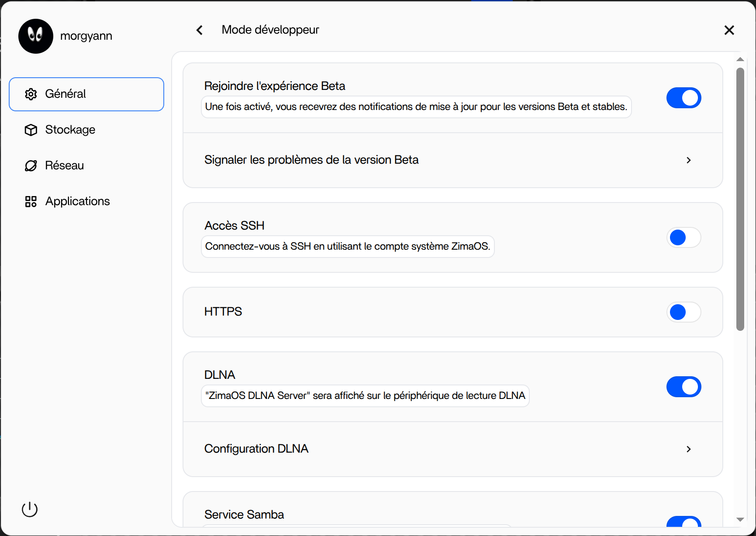
Task: Click the Service Samba label
Action: click(244, 515)
